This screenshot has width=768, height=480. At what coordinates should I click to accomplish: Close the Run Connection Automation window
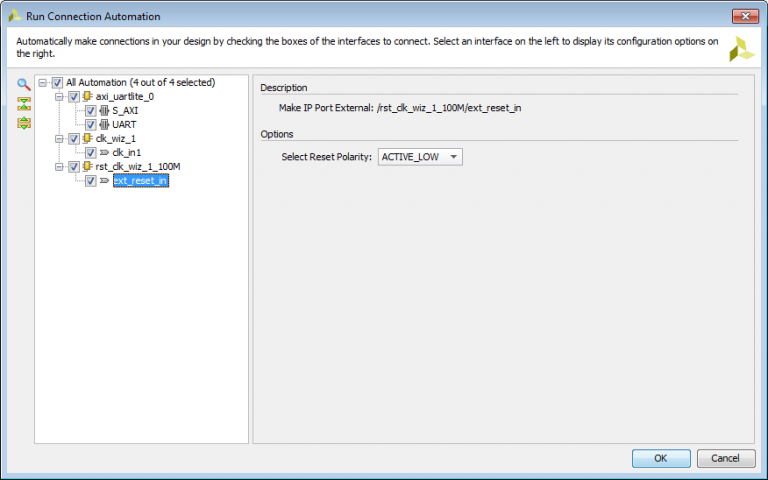pos(745,16)
